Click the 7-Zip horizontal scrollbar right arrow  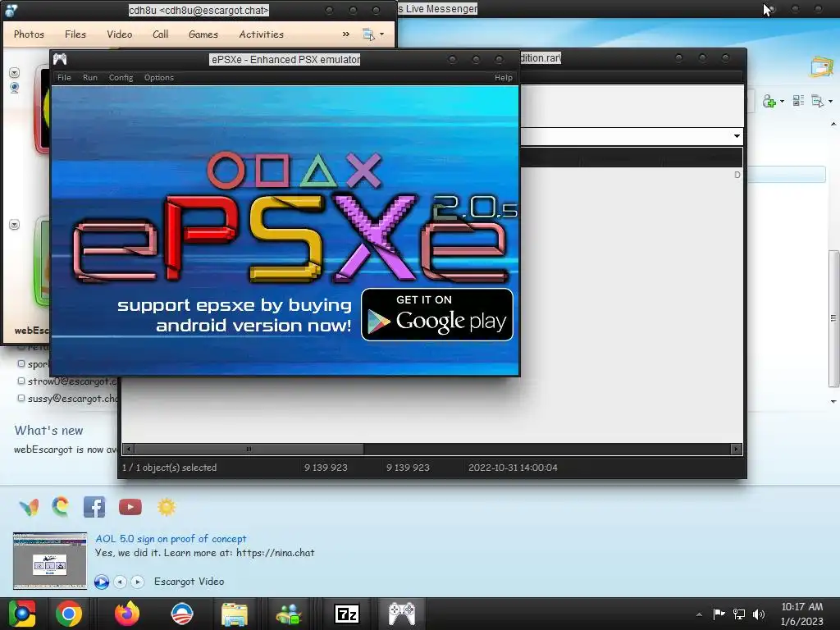736,449
